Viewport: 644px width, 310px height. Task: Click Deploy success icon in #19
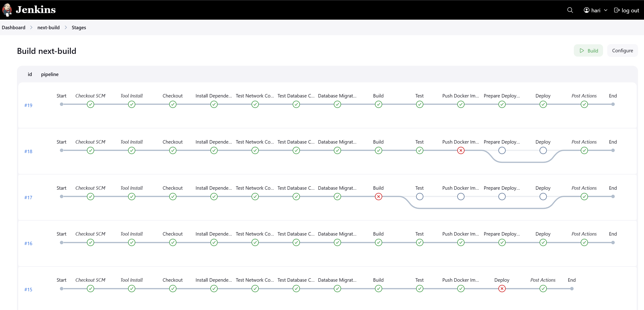(543, 104)
